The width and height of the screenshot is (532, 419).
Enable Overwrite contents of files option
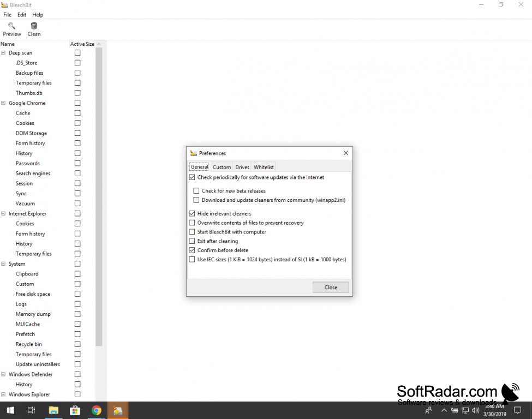[192, 223]
